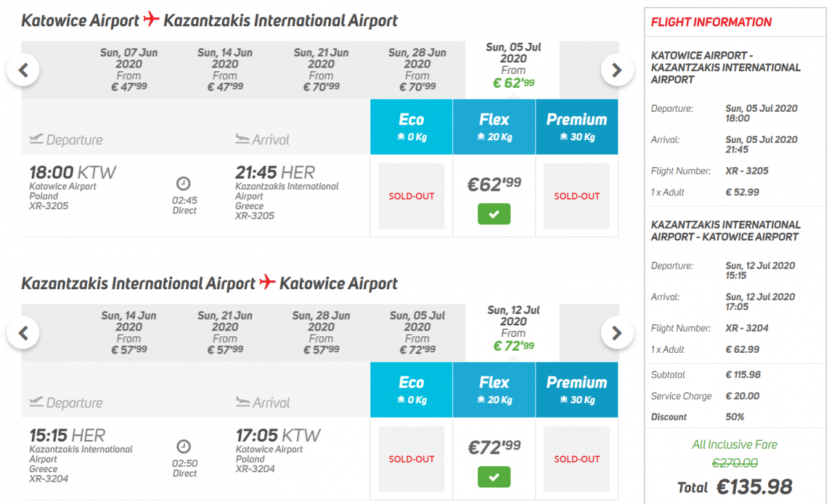The height and width of the screenshot is (504, 829).
Task: Click the return Eco 0 Kg fare header
Action: pos(412,389)
